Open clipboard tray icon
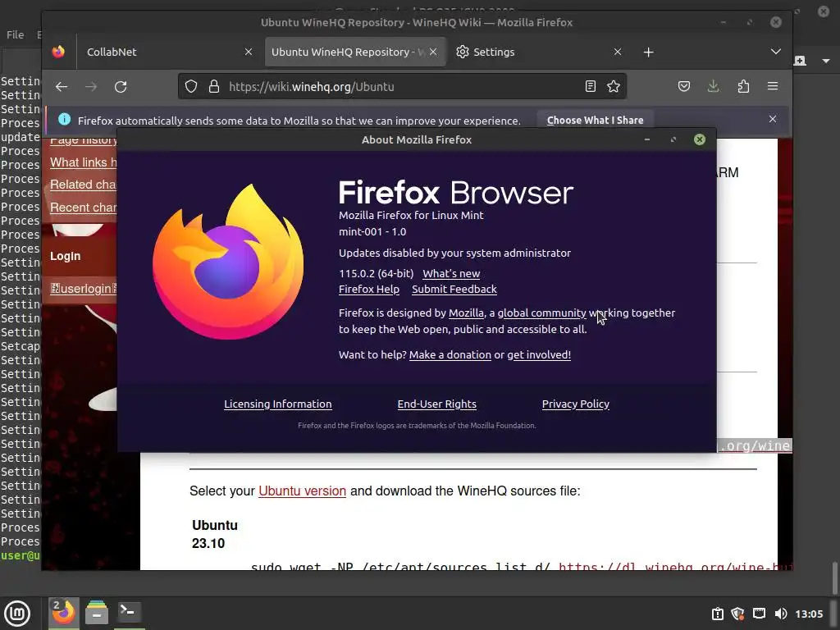Screen dimensions: 840x630 pyautogui.click(x=718, y=614)
